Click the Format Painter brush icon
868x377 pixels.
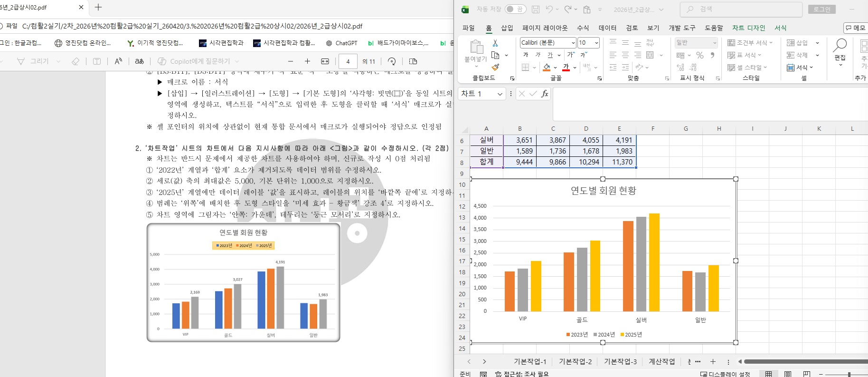[x=495, y=67]
